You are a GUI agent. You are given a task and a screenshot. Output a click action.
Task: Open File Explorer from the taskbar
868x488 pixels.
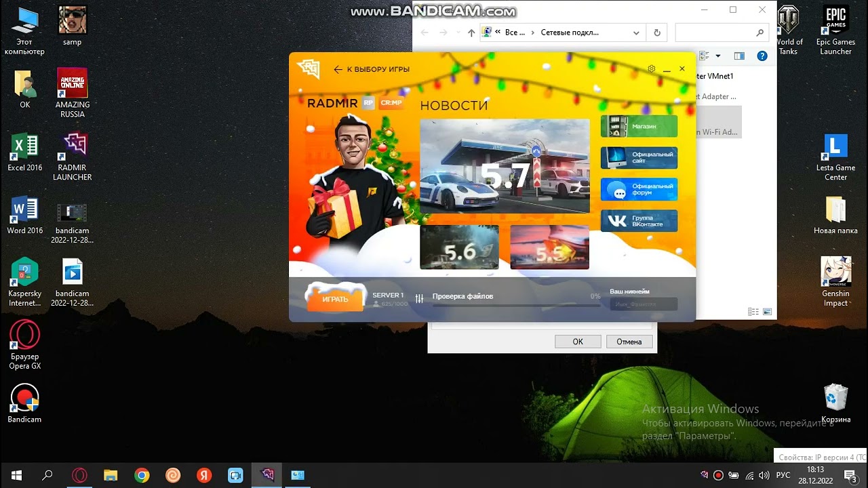coord(111,475)
